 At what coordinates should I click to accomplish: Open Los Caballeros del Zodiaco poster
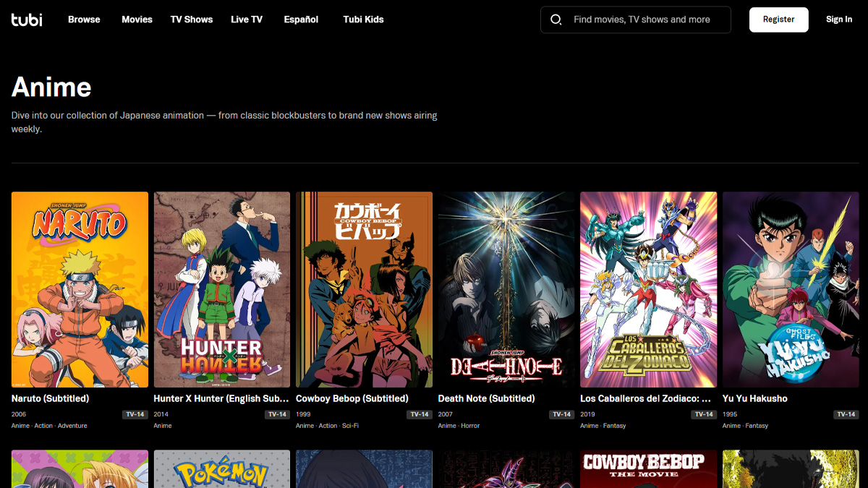[x=648, y=289]
